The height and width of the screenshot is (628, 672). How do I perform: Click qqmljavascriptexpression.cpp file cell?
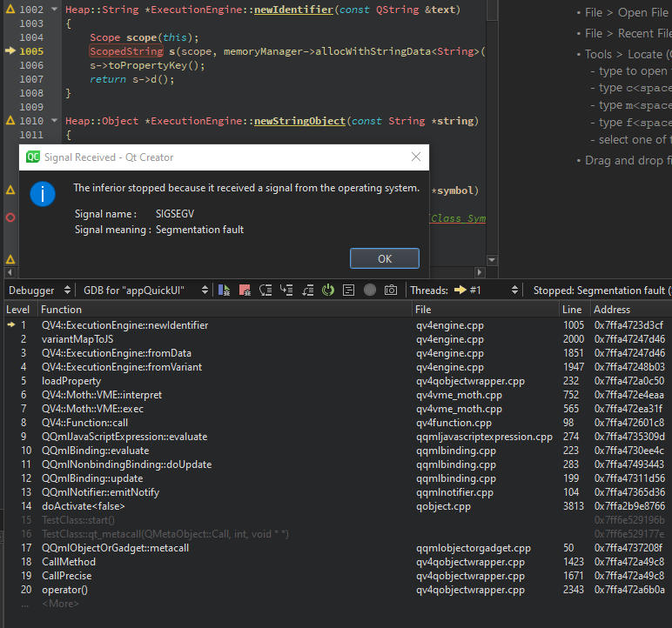pos(484,437)
